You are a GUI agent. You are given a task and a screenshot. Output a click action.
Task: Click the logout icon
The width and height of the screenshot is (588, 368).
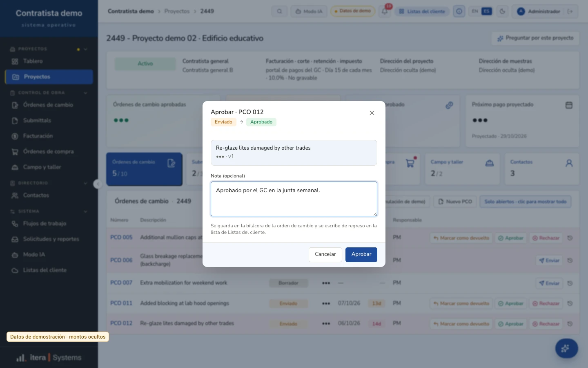tap(570, 11)
